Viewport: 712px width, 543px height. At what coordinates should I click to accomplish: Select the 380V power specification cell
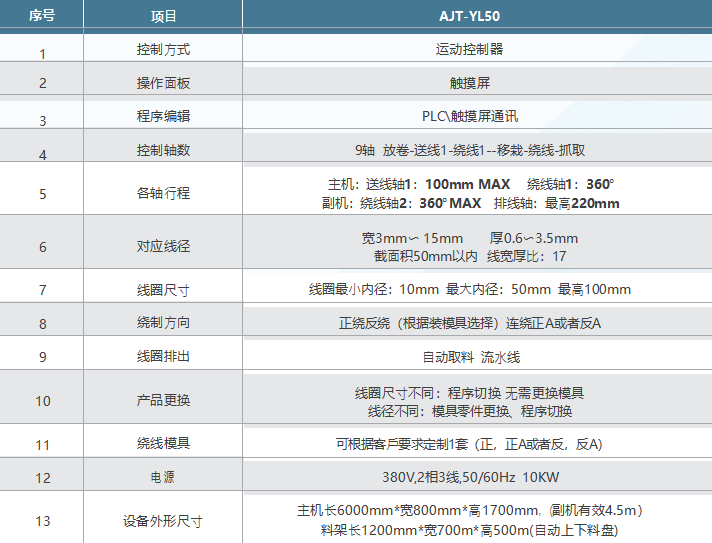470,477
